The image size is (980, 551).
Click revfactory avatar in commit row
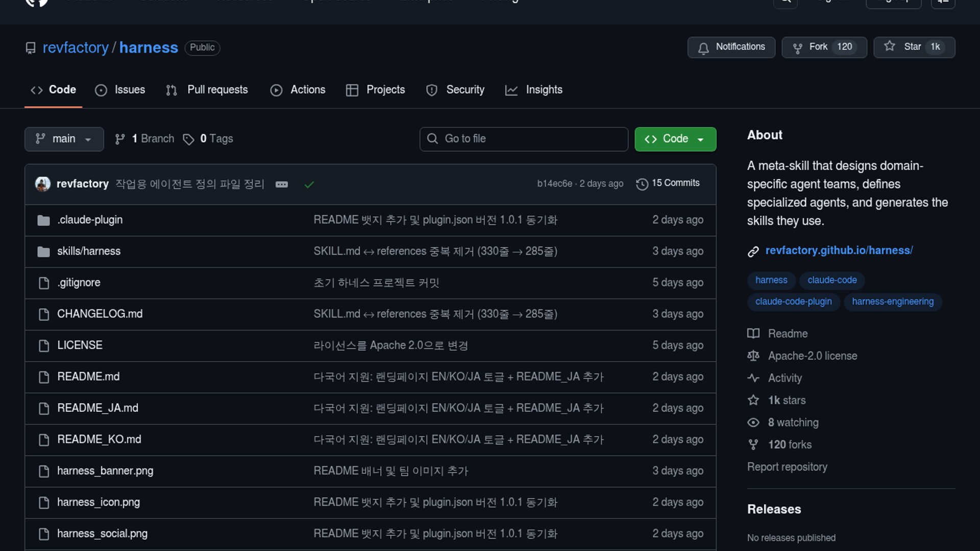43,184
